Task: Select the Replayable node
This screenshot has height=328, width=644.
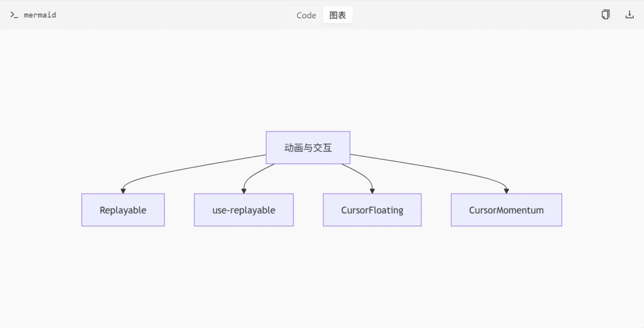Action: [x=123, y=210]
